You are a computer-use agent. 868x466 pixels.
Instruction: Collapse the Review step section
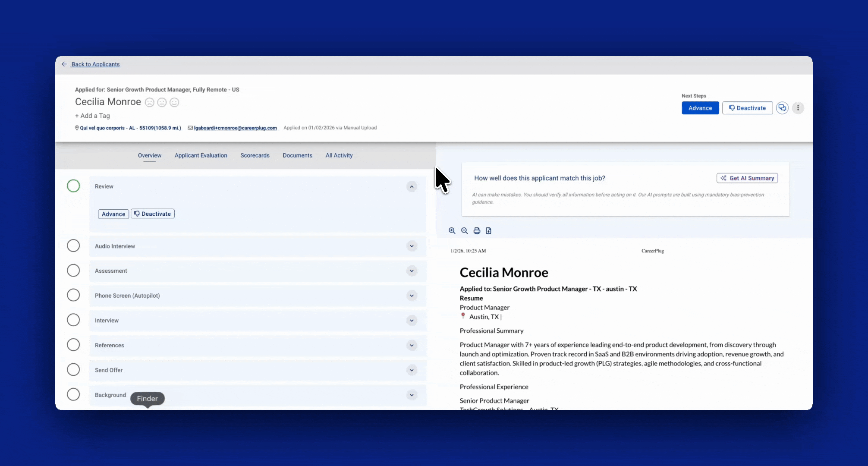tap(412, 186)
